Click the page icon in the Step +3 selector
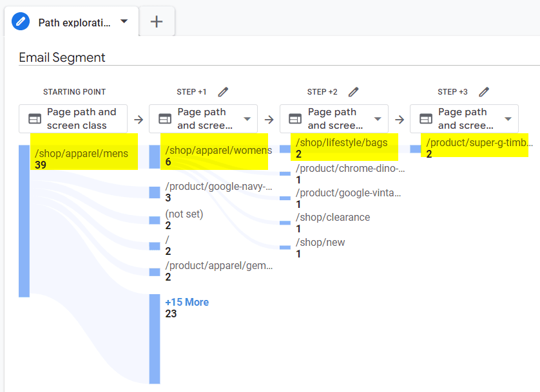Screen dimensions: 540x392 point(426,118)
